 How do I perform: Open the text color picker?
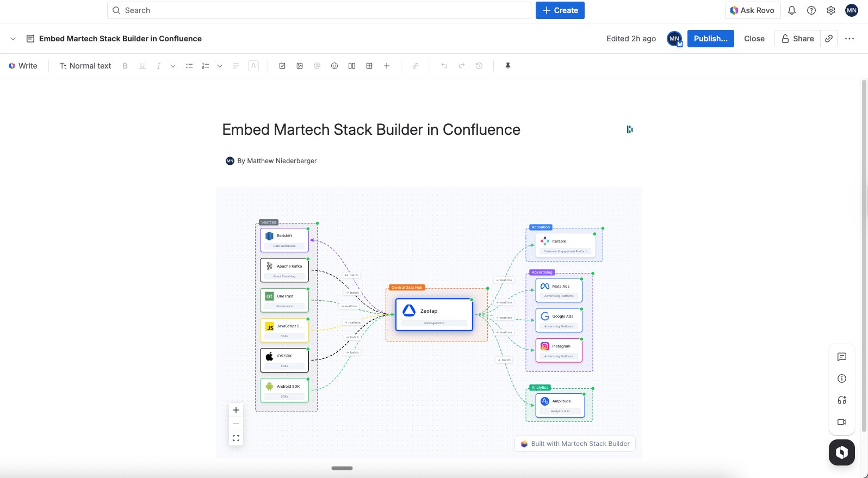[253, 66]
